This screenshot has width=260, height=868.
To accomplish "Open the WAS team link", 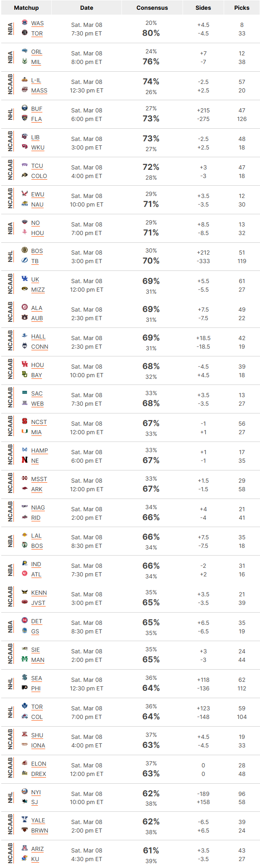I will click(37, 24).
